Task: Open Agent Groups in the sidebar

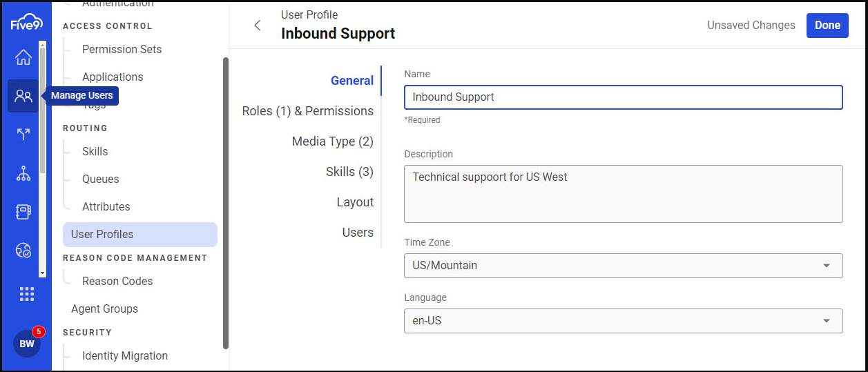Action: [x=104, y=309]
